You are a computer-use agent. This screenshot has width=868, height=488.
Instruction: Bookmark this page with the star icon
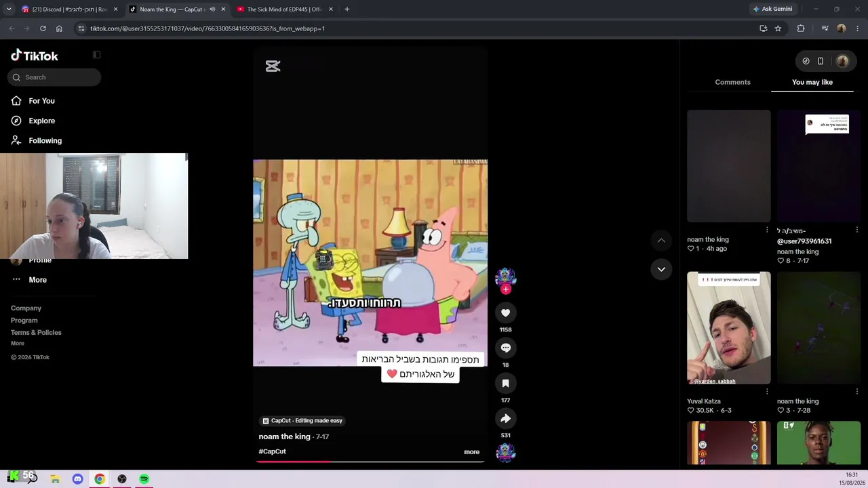[778, 28]
